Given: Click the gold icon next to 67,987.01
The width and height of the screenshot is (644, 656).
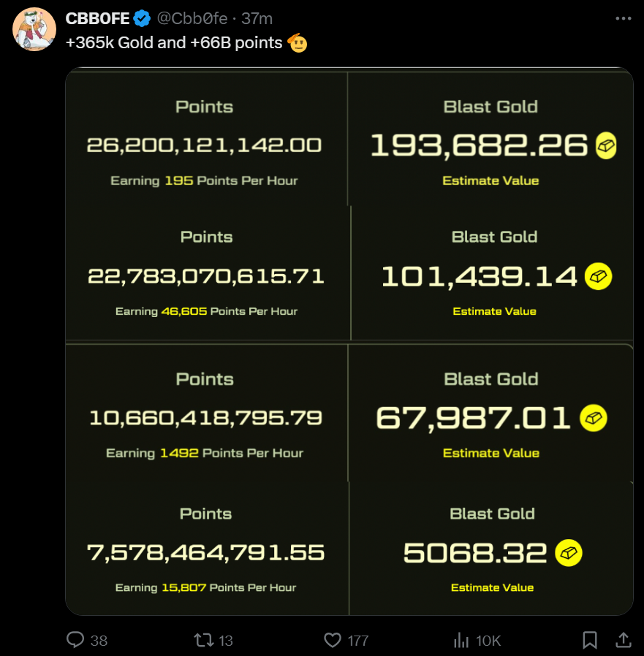Looking at the screenshot, I should [593, 418].
